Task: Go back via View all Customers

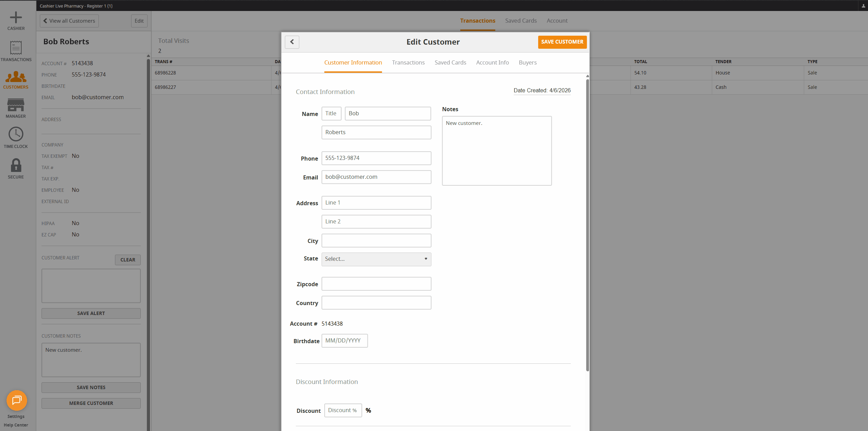Action: 69,21
